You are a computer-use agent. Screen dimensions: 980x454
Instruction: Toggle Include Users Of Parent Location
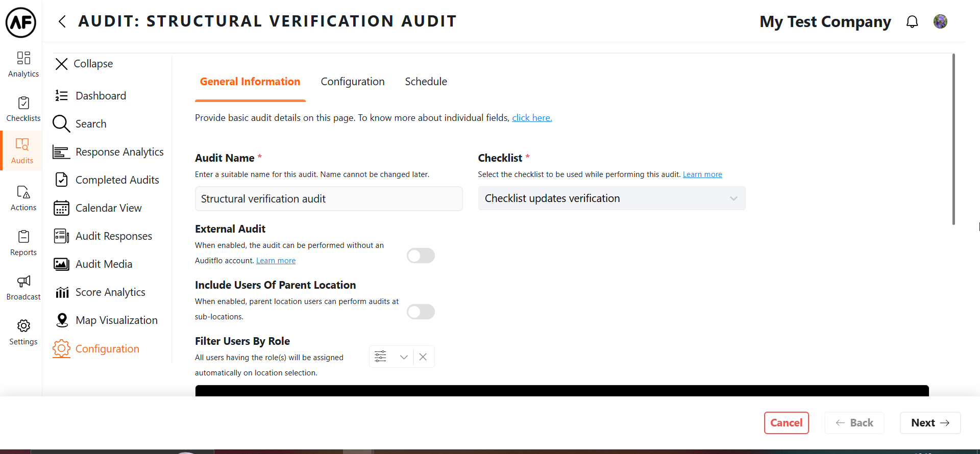coord(421,312)
